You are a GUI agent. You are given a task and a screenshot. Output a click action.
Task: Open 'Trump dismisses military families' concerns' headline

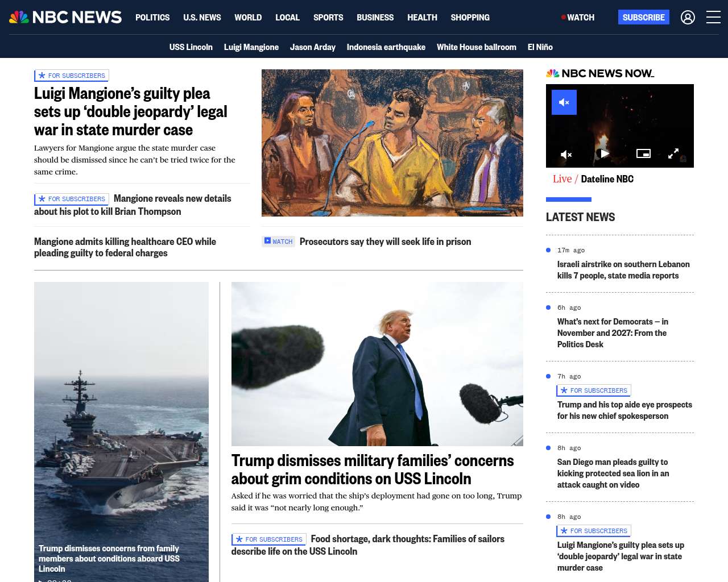[x=373, y=469]
